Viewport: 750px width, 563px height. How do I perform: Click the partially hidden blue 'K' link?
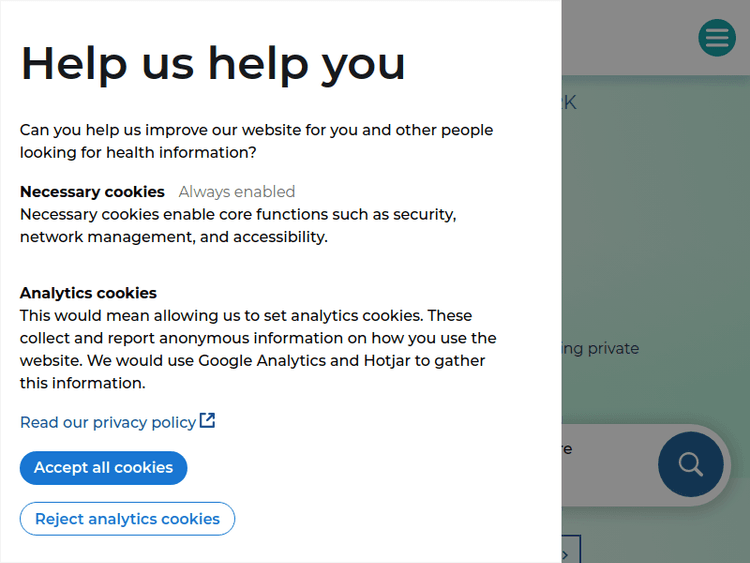click(x=569, y=102)
